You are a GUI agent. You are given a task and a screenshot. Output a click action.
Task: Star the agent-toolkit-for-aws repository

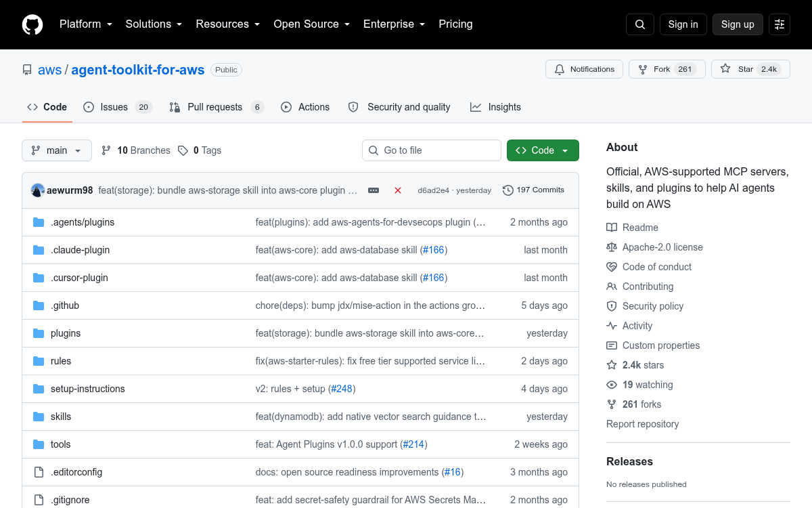pyautogui.click(x=750, y=69)
